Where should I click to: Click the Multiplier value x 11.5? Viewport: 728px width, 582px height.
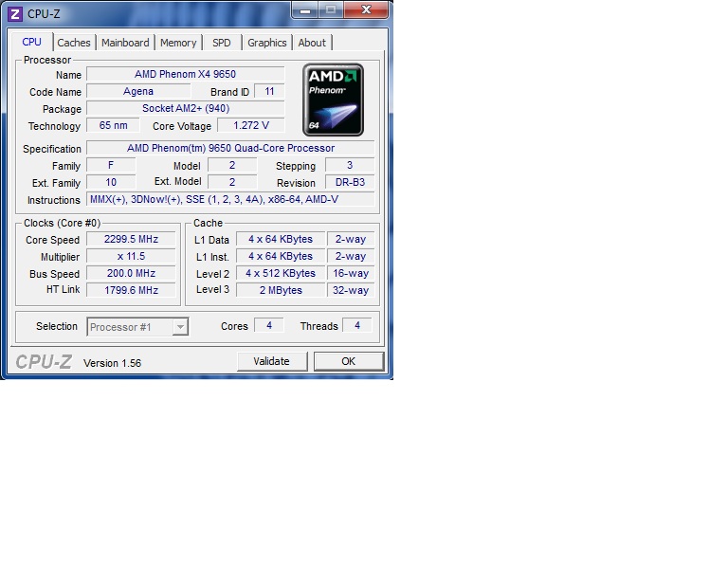tap(131, 256)
